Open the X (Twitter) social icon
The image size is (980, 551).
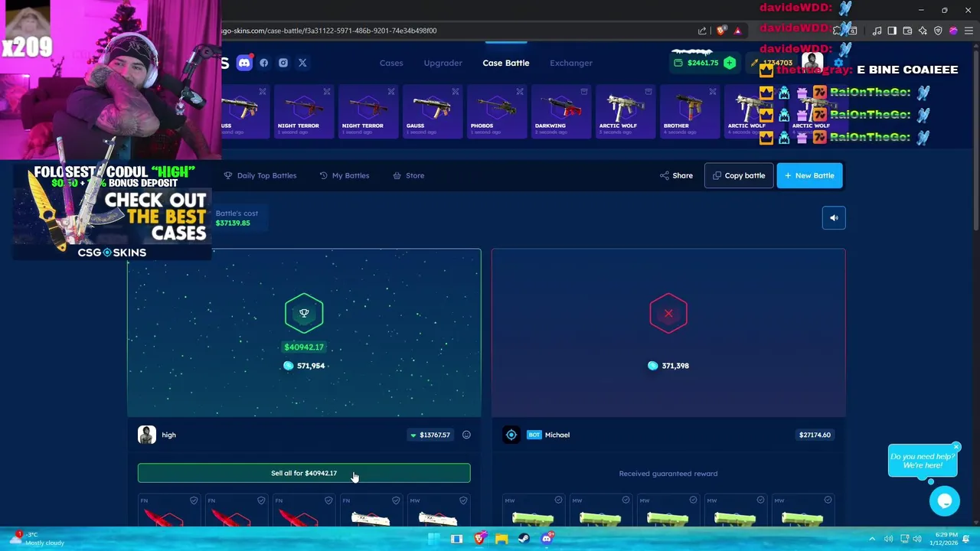click(x=302, y=63)
